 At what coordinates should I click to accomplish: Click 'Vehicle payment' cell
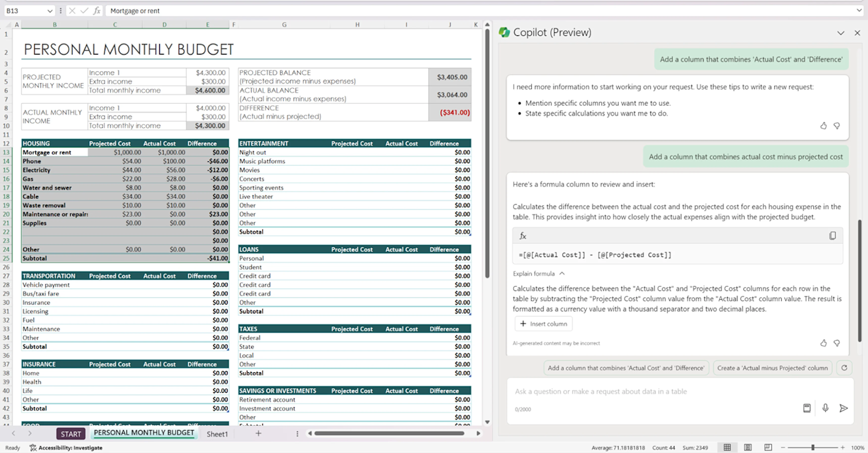(55, 285)
